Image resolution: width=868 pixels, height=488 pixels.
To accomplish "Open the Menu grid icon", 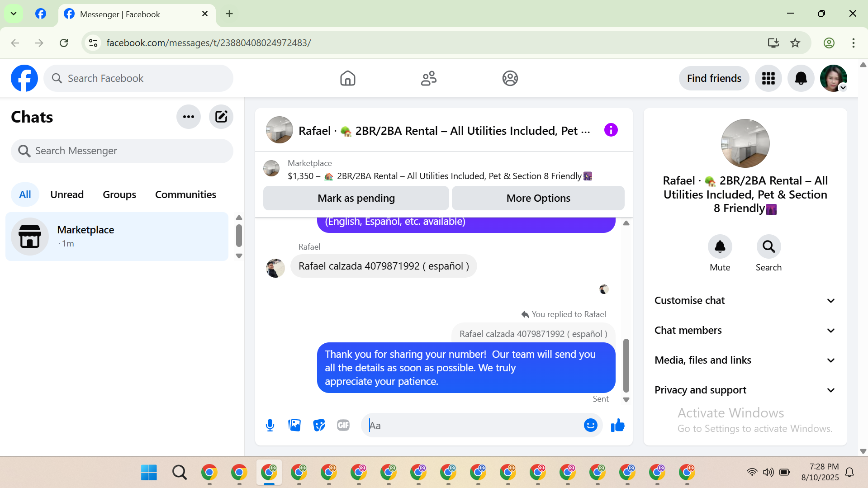I will click(x=768, y=78).
